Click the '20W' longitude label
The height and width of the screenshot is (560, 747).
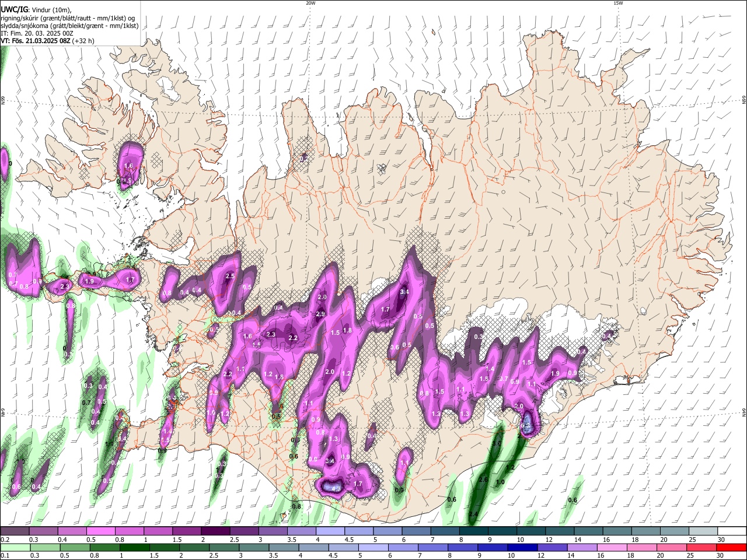[310, 3]
